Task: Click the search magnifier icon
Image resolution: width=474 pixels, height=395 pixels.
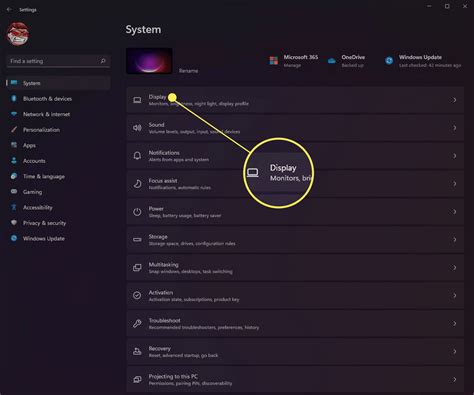Action: 103,61
